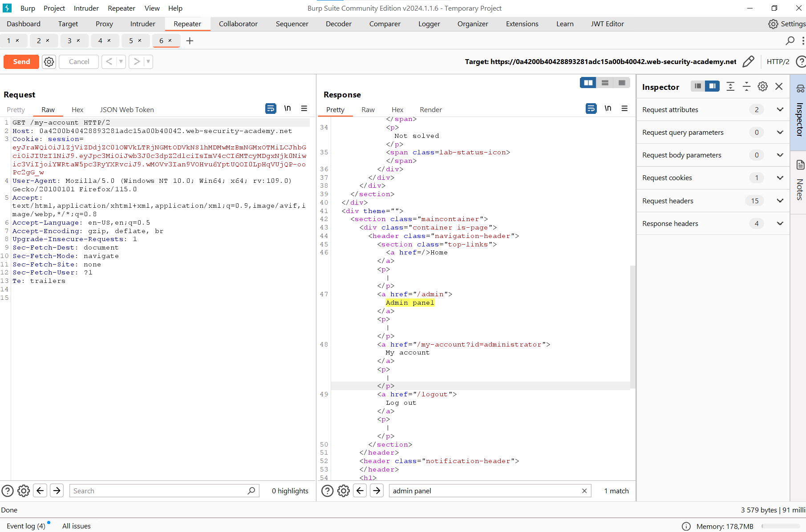
Task: Open the Request panel hamburger menu
Action: [x=304, y=109]
